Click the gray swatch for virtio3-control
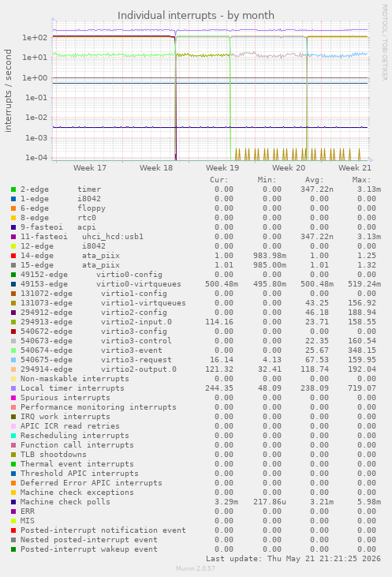Viewport: 392px width, 577px height. coord(13,341)
